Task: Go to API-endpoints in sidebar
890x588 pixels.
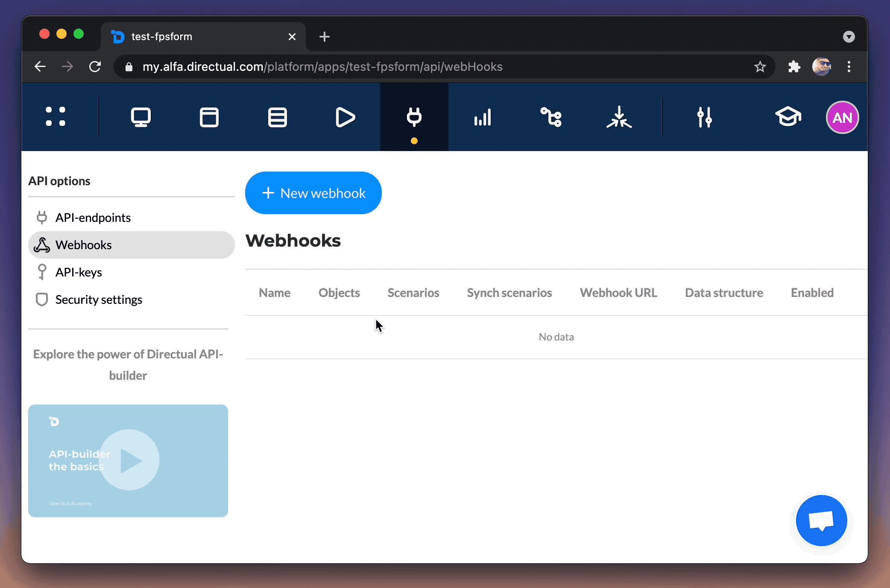Action: click(93, 218)
